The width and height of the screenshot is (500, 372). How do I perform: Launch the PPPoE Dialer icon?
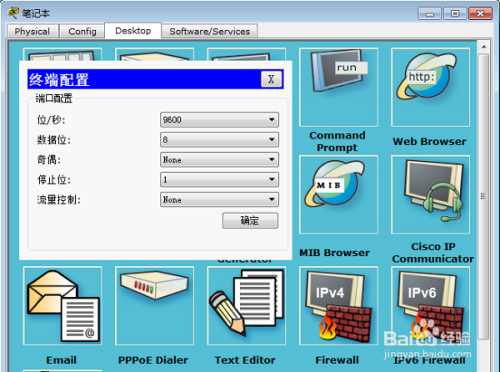(154, 306)
